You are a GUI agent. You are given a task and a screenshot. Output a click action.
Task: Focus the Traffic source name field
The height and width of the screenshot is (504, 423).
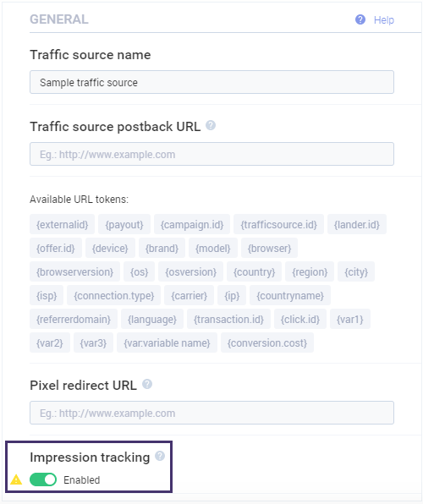(x=211, y=82)
